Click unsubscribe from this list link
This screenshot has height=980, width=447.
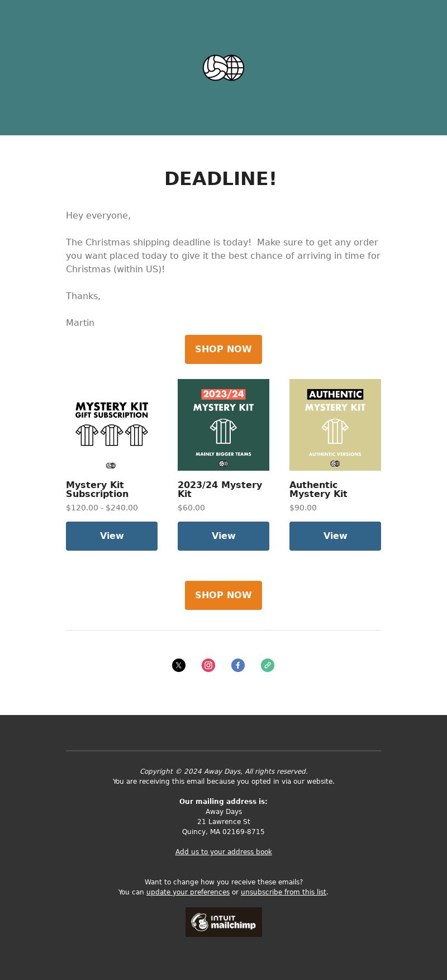click(283, 892)
